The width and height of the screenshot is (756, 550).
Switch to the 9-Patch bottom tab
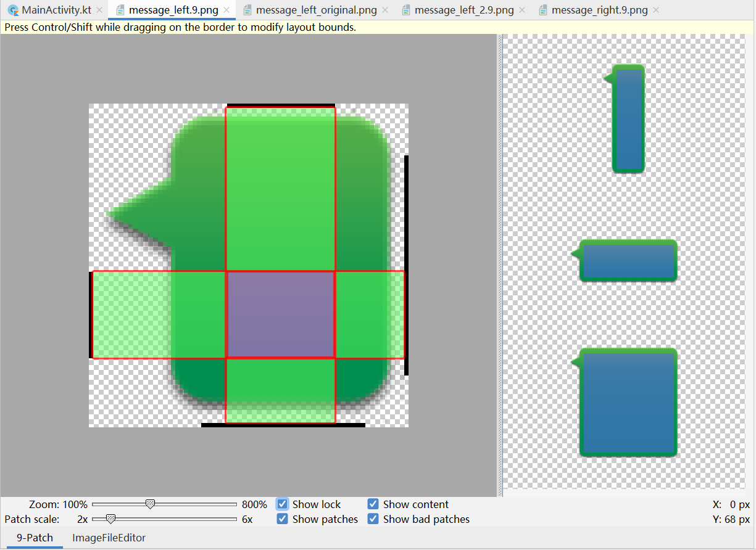tap(35, 538)
